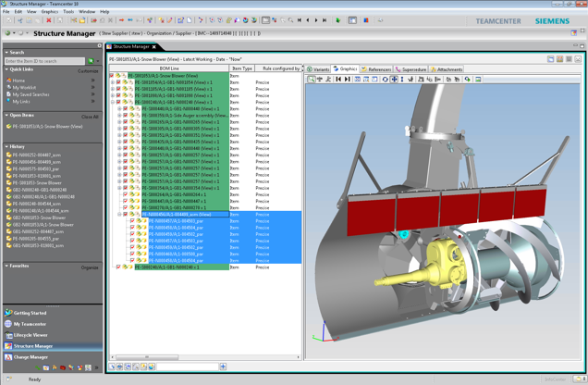Viewport: 588px width, 385px height.
Task: Expand the GB1-N001105 (View) tree node
Action: [113, 89]
